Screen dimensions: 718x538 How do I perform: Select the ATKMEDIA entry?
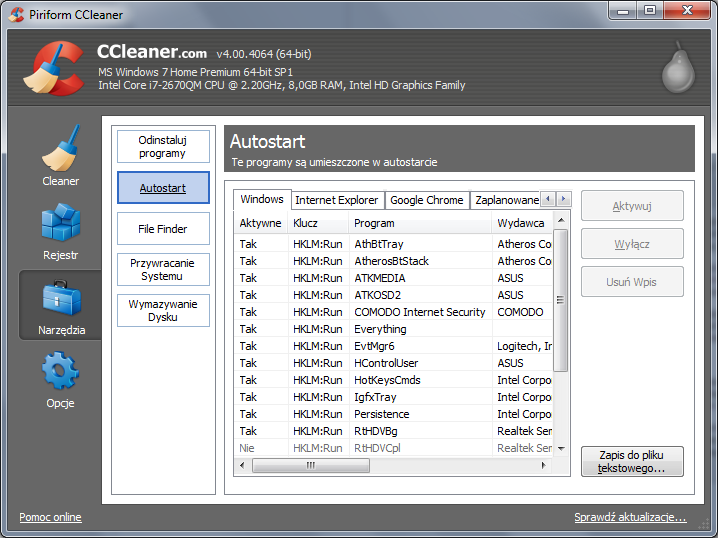pyautogui.click(x=393, y=278)
